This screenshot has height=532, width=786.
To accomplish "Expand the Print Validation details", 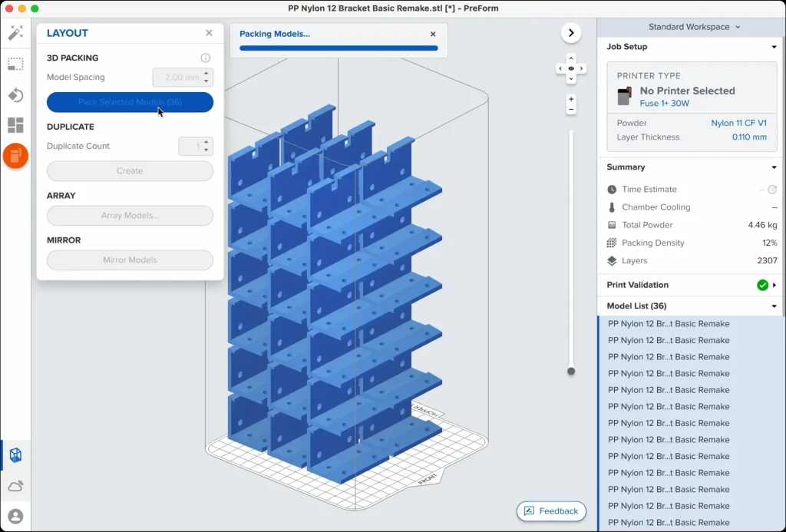I will pos(774,286).
